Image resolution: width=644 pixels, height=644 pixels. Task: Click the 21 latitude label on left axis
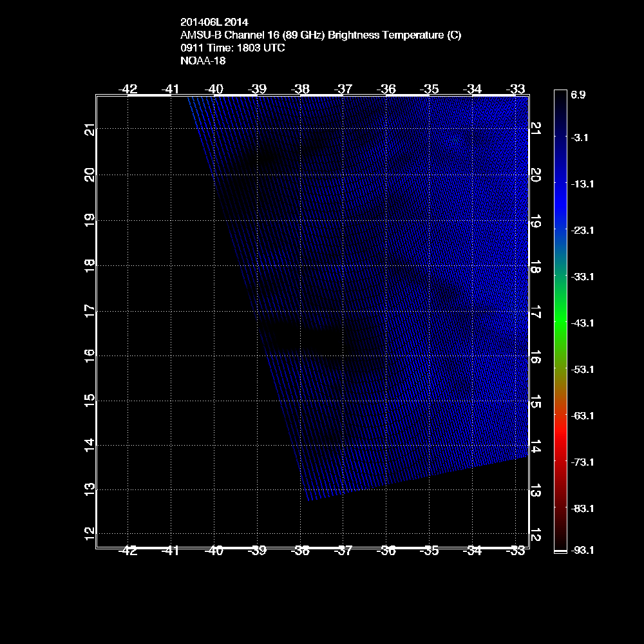[90, 129]
